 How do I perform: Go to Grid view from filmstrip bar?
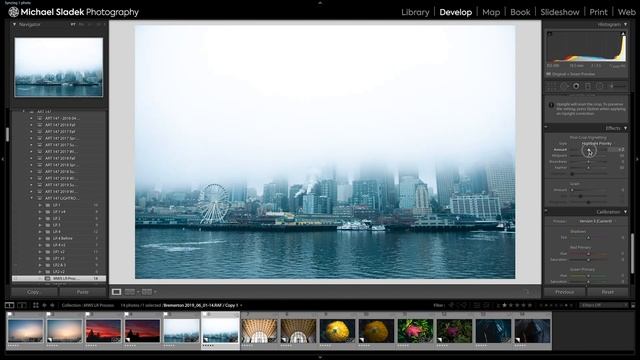pyautogui.click(x=36, y=305)
